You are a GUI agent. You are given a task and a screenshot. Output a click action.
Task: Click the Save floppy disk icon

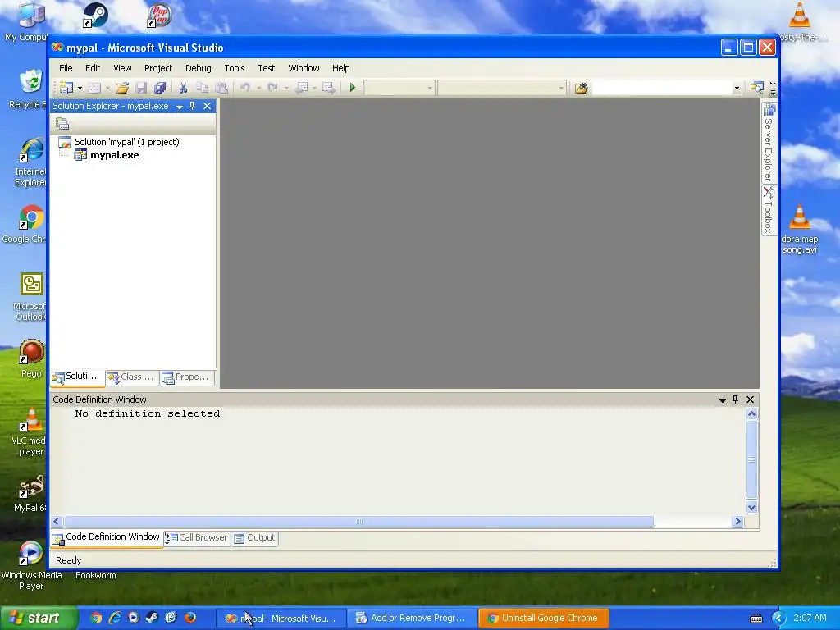point(141,88)
